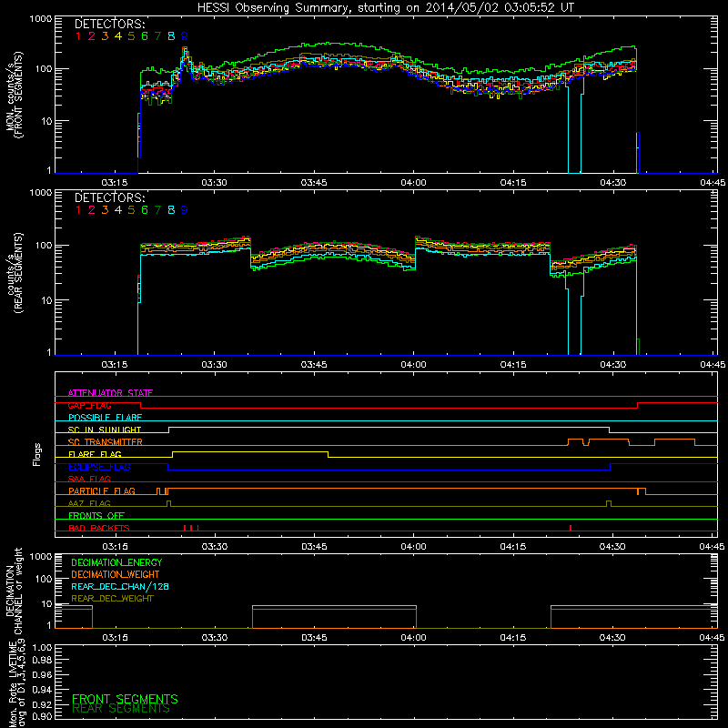This screenshot has width=728, height=728.
Task: Select blue detector 9 in rear segments legend
Action: (x=185, y=210)
